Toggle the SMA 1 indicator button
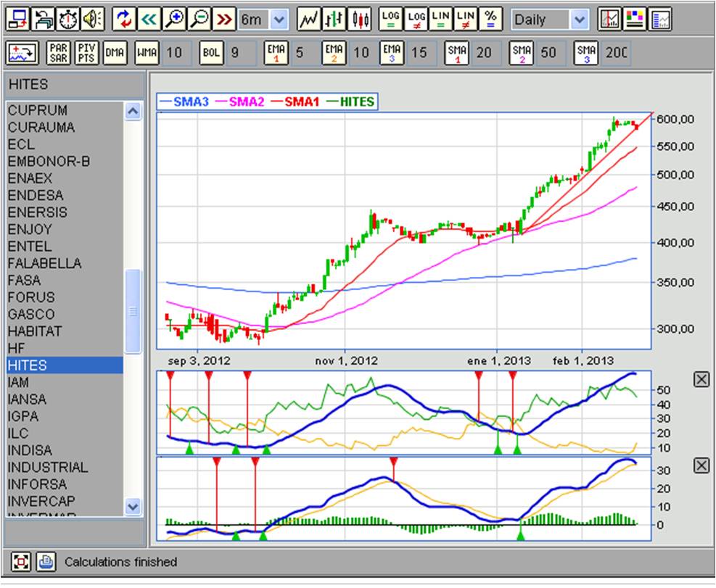 tap(457, 53)
